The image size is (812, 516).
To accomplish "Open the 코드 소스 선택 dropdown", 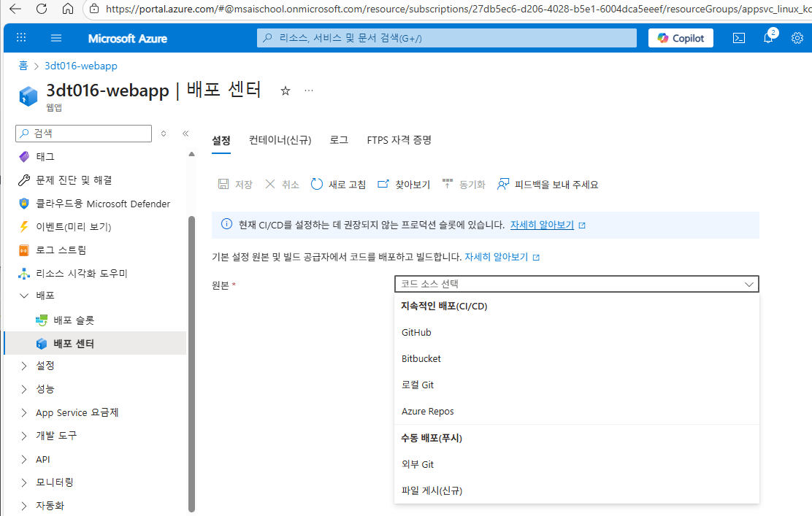I will 576,284.
